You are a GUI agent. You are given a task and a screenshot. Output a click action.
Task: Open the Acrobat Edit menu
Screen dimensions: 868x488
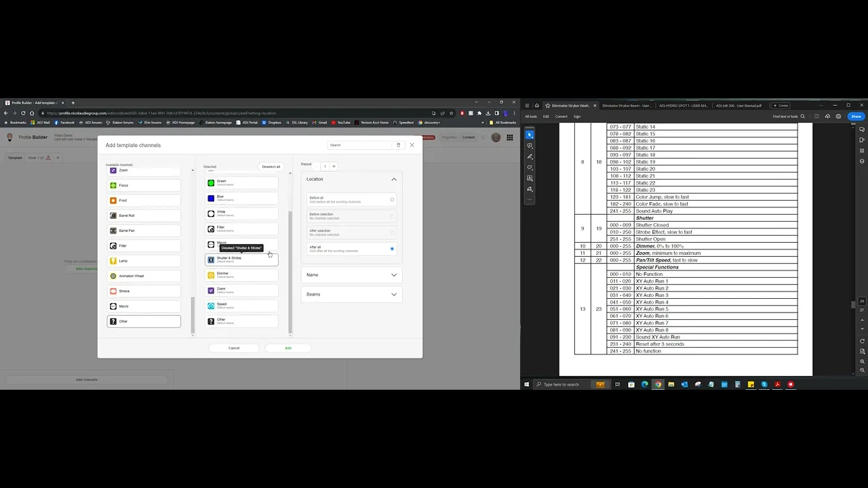546,117
